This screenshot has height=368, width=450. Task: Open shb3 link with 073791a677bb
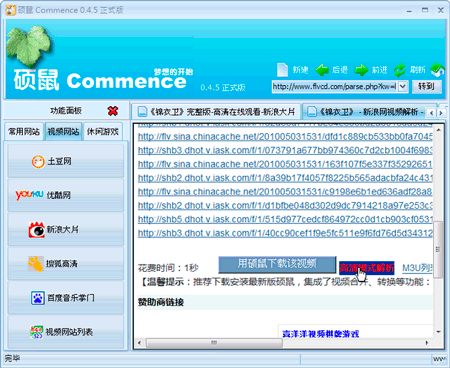(x=285, y=151)
